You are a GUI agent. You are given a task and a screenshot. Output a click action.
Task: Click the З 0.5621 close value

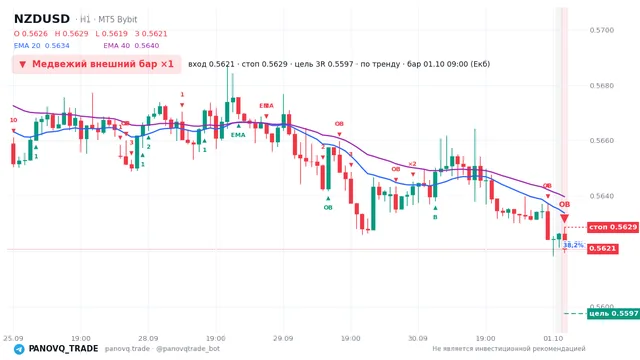151,34
